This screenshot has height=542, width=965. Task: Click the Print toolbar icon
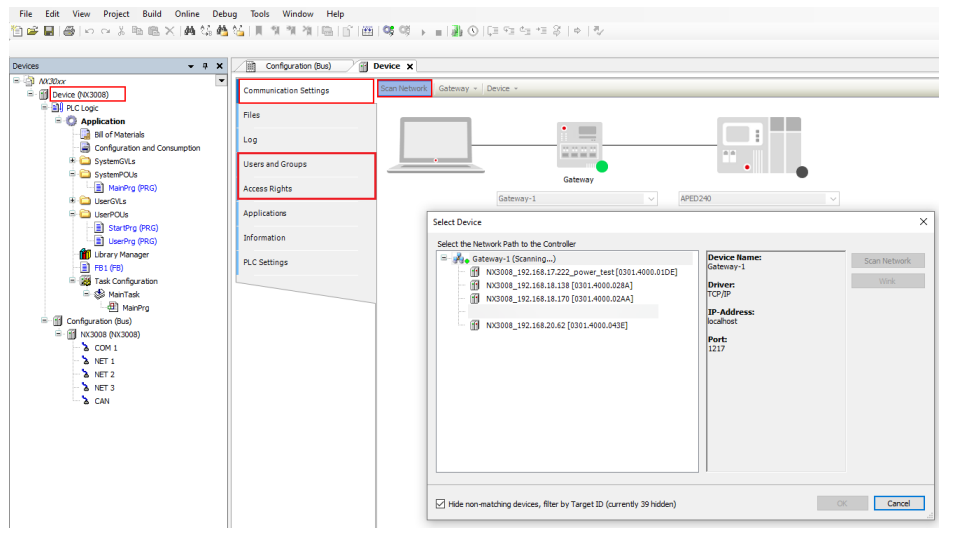68,32
